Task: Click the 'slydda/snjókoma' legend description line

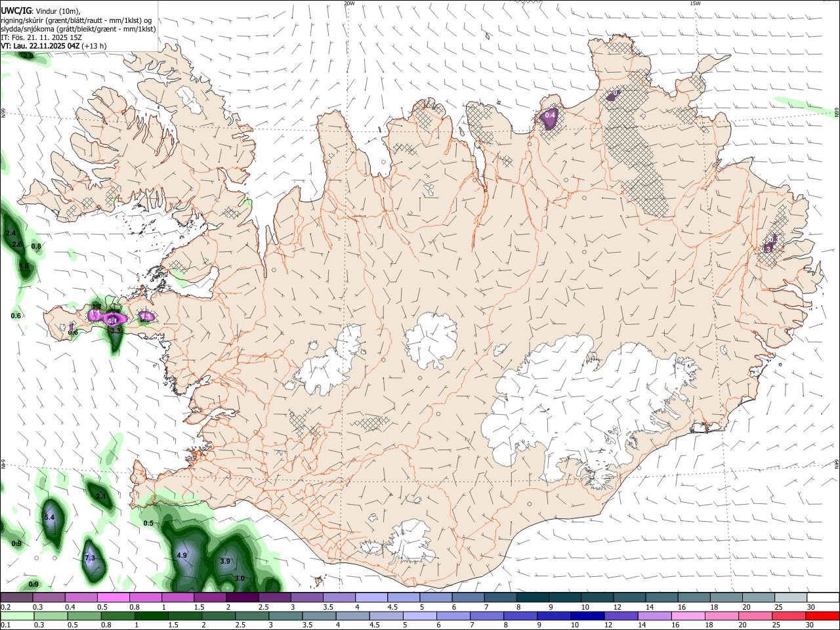Action: tap(78, 29)
